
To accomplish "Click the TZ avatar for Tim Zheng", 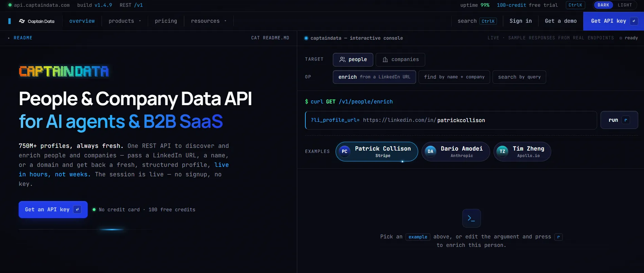I will click(x=502, y=152).
